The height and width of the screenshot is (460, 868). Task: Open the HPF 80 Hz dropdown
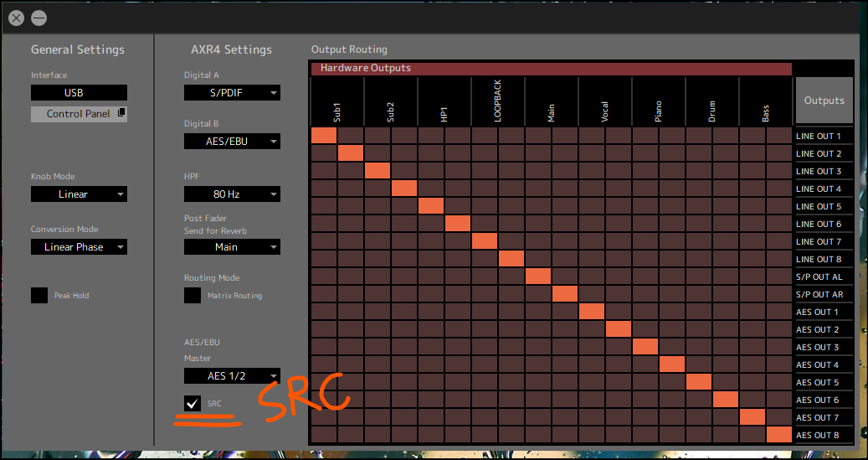(232, 194)
